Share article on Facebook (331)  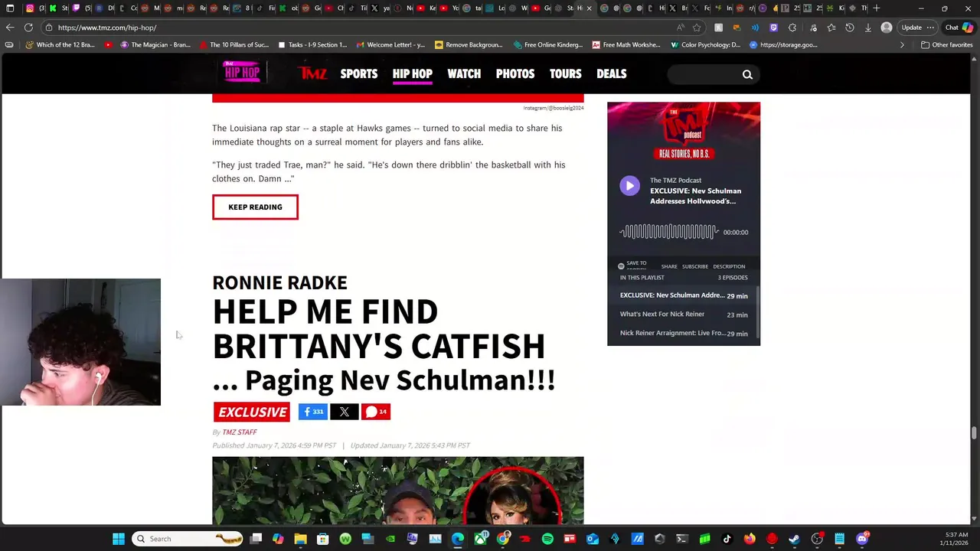(313, 412)
